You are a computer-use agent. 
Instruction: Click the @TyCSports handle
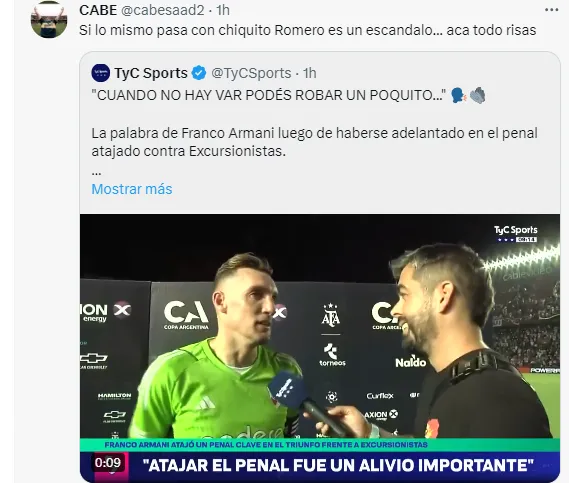click(x=251, y=73)
